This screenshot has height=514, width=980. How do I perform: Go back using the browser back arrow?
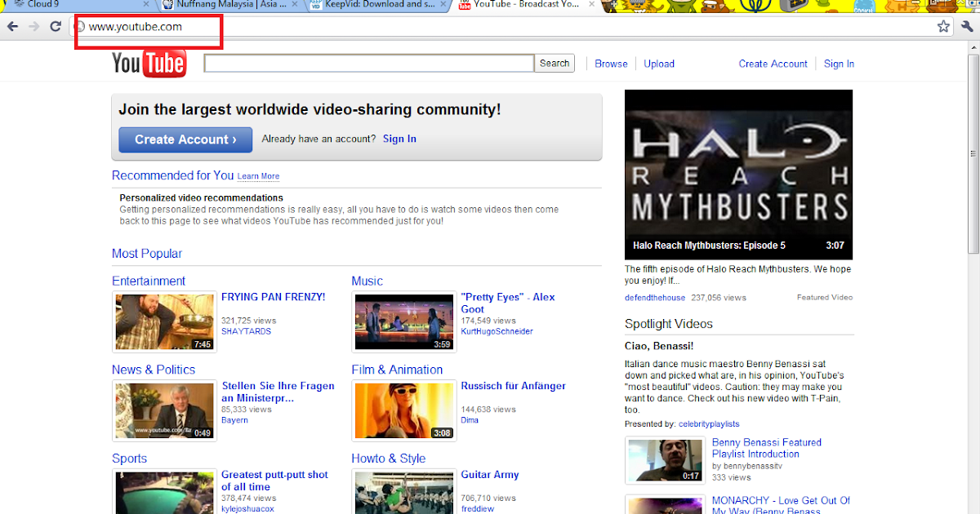(x=12, y=26)
